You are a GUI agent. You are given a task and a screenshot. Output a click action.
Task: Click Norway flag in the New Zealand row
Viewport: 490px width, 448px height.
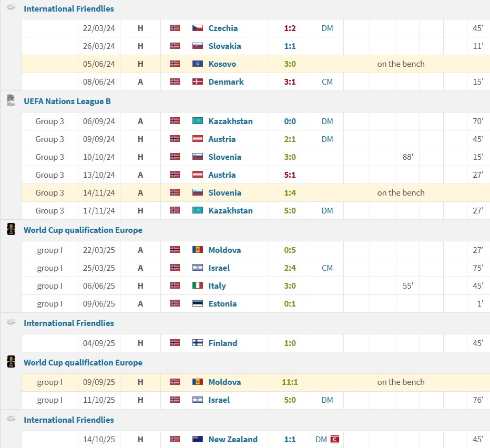click(175, 439)
